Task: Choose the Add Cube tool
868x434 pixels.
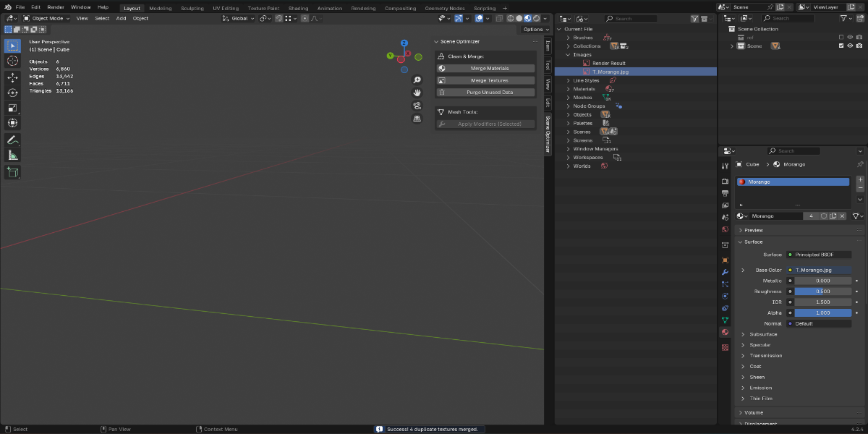Action: pos(12,172)
